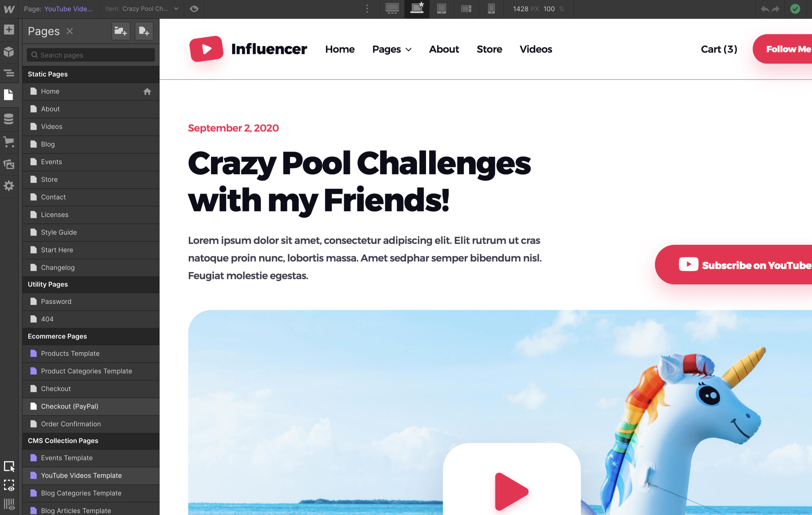
Task: Open the Symbols panel from the left sidebar
Action: tap(9, 51)
